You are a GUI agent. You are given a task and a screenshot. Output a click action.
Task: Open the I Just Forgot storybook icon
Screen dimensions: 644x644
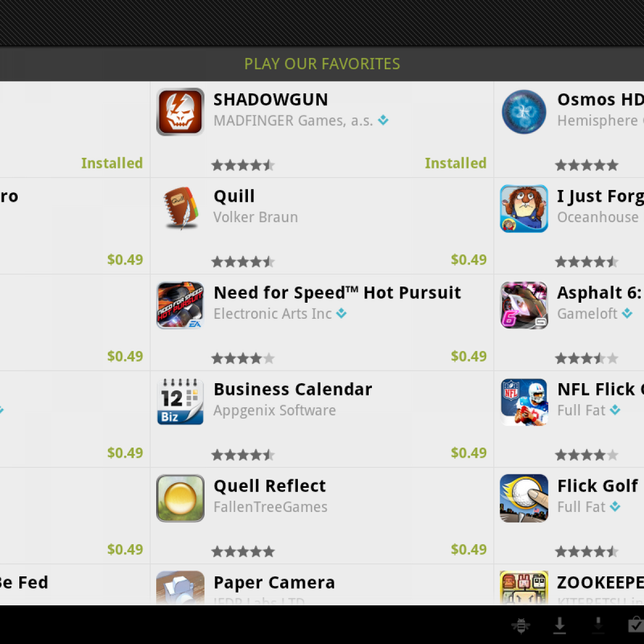[524, 208]
